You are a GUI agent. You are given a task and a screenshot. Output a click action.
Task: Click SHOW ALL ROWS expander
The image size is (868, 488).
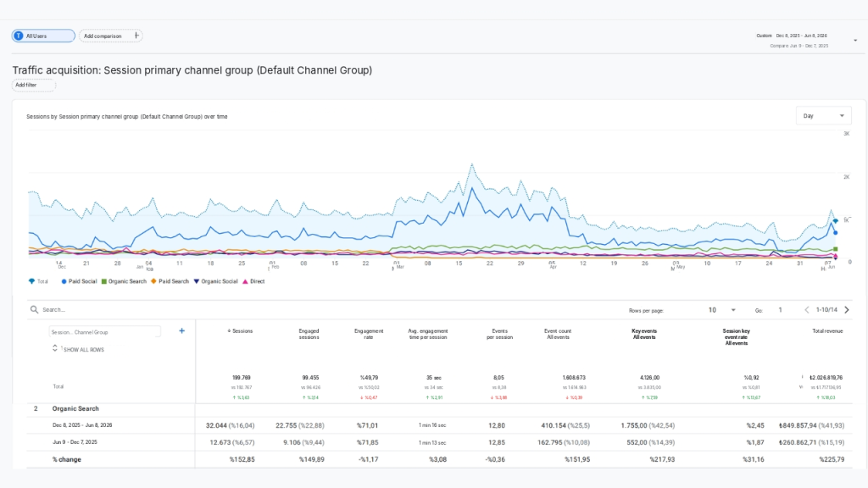pos(79,349)
